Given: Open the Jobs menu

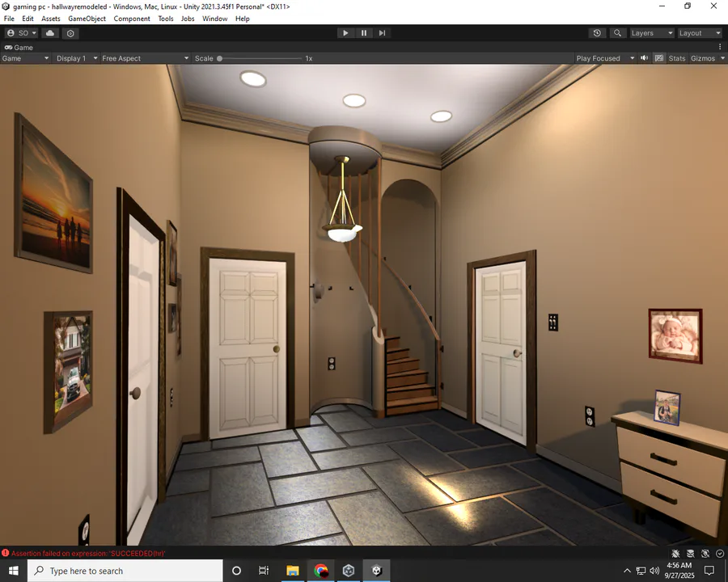Looking at the screenshot, I should point(188,19).
